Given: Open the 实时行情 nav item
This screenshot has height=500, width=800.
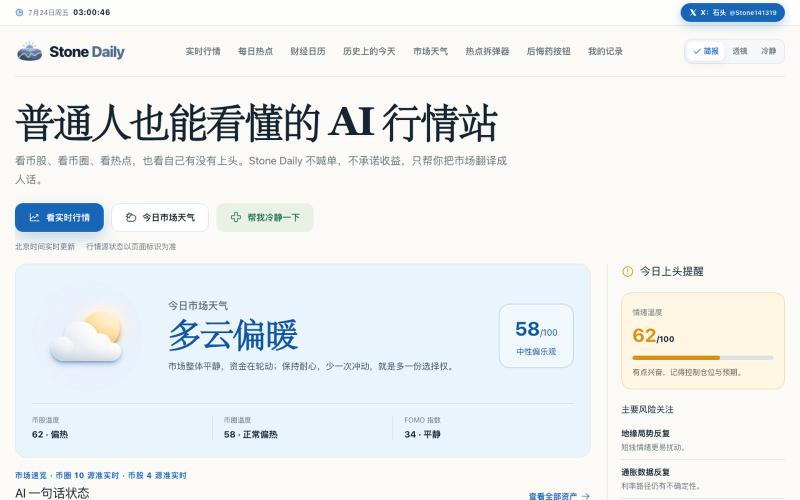Looking at the screenshot, I should point(203,51).
